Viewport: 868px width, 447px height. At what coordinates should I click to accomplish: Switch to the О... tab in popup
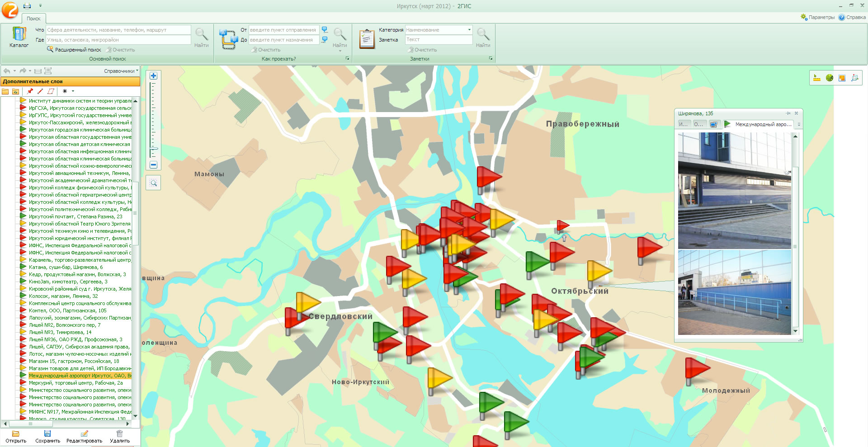tap(698, 124)
